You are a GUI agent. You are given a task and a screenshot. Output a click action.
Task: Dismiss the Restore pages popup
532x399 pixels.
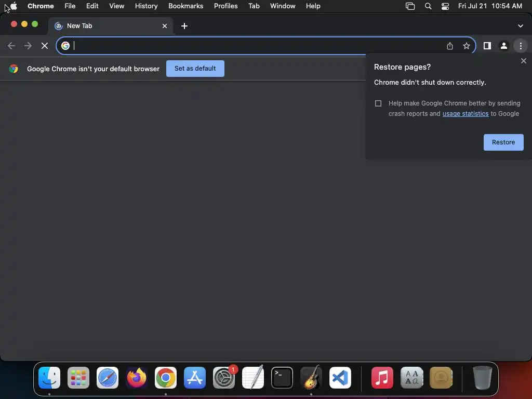tap(524, 61)
